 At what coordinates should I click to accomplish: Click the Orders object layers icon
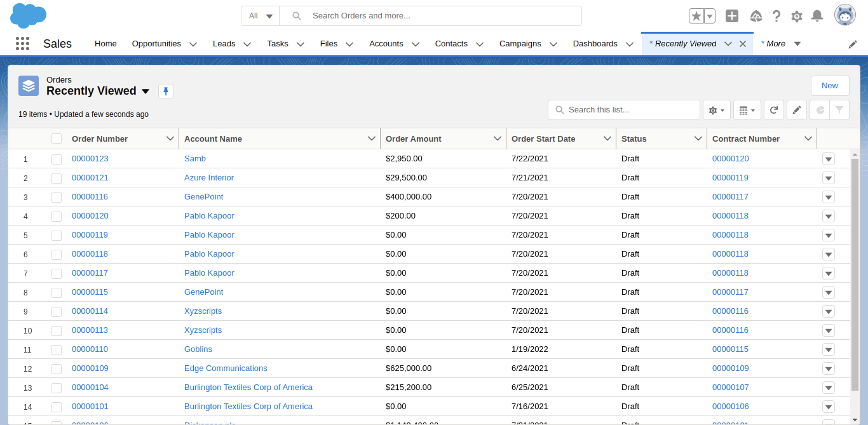pyautogui.click(x=29, y=86)
